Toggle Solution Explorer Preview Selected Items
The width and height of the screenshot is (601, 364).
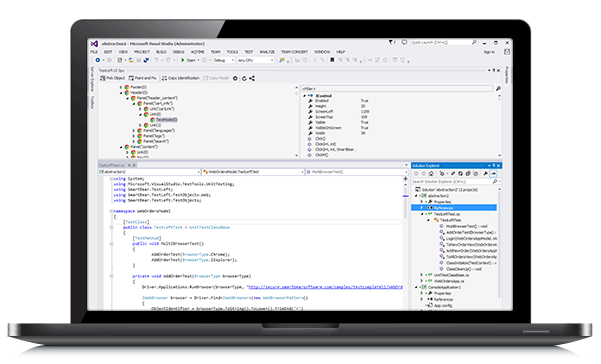494,174
